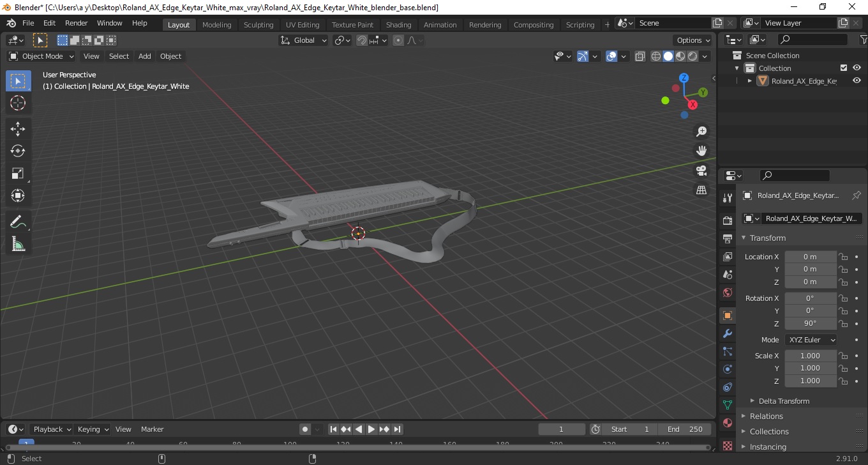Open the Output properties tab
This screenshot has width=868, height=465.
click(727, 239)
